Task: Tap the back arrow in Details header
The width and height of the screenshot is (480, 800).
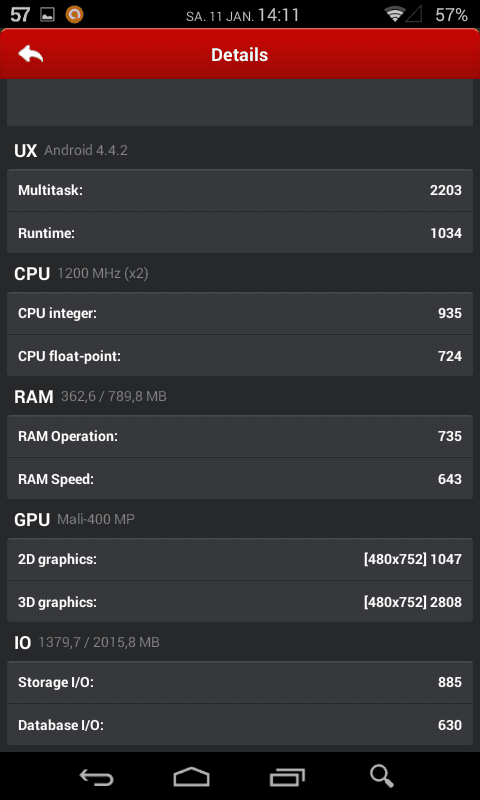Action: (31, 54)
